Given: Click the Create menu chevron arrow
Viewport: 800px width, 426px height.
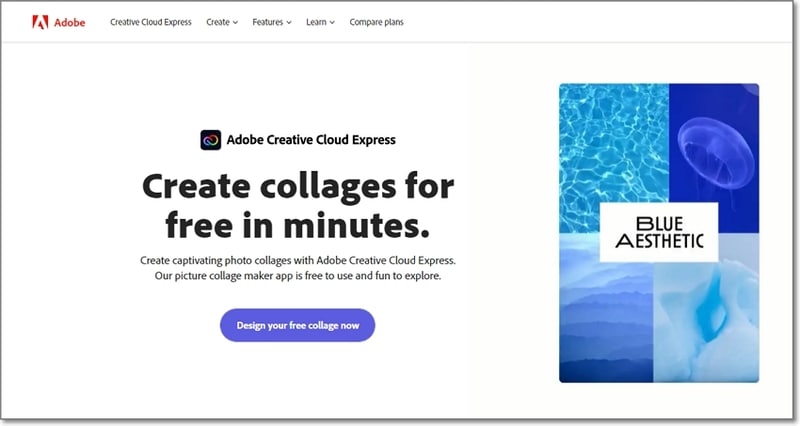Looking at the screenshot, I should coord(235,22).
